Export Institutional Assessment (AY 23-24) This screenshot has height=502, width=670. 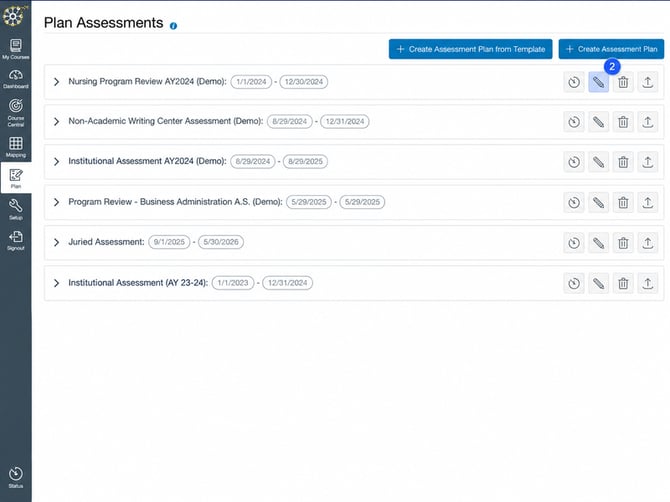(647, 283)
